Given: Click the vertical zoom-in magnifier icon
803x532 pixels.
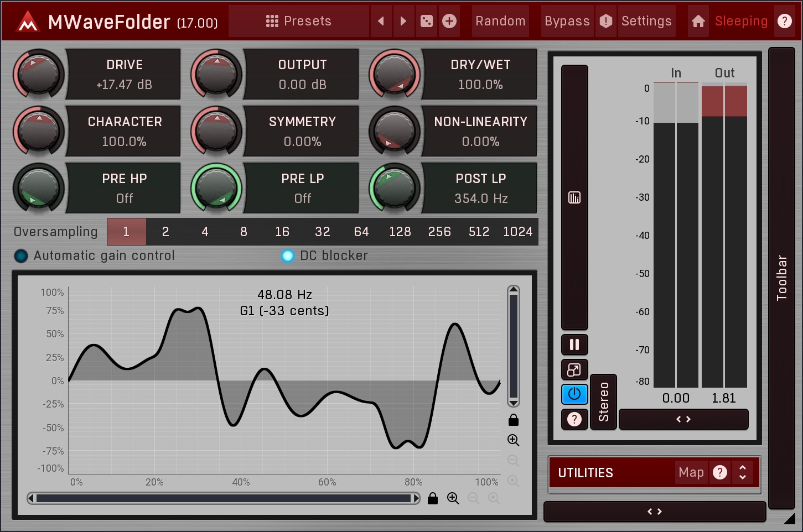Looking at the screenshot, I should 513,440.
